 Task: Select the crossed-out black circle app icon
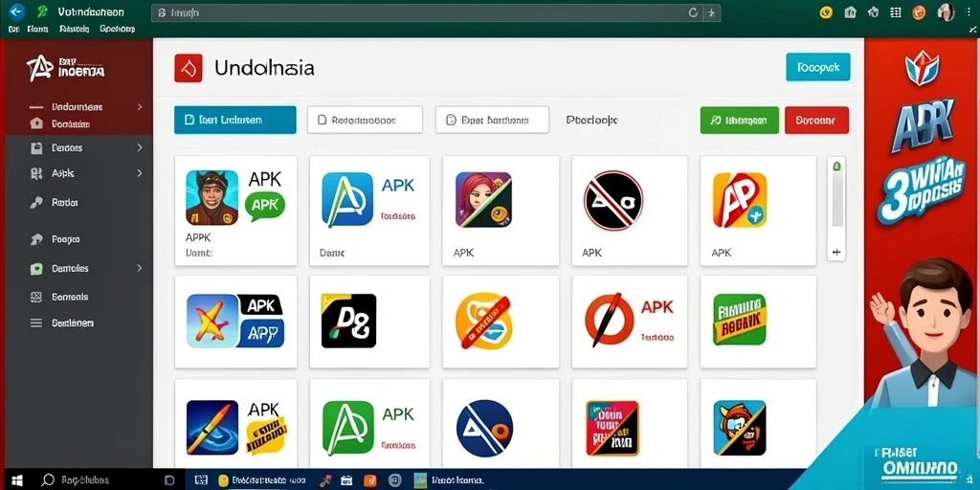point(613,200)
